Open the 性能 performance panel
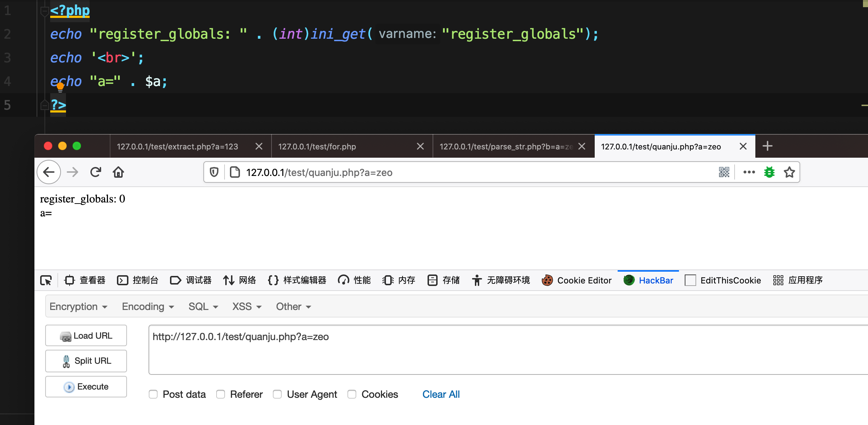 354,280
